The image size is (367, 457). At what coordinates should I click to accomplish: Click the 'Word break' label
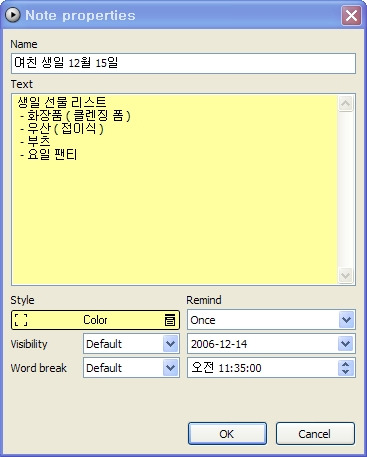39,368
